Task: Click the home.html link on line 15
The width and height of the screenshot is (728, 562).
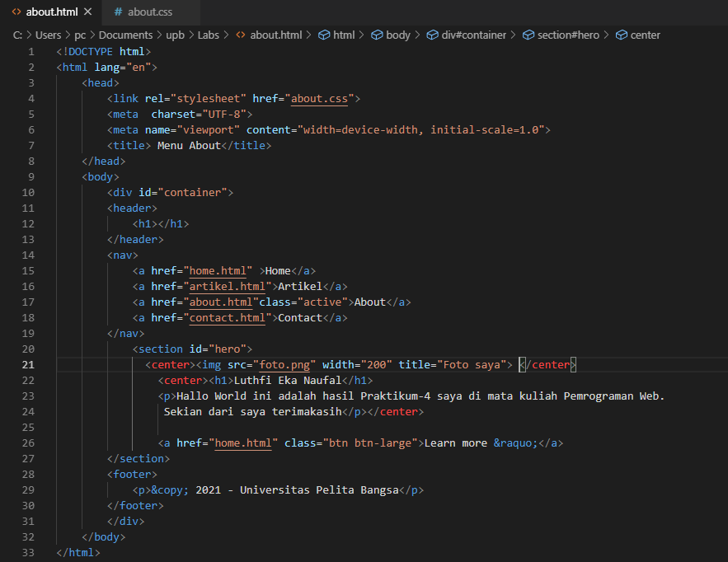Action: tap(219, 270)
